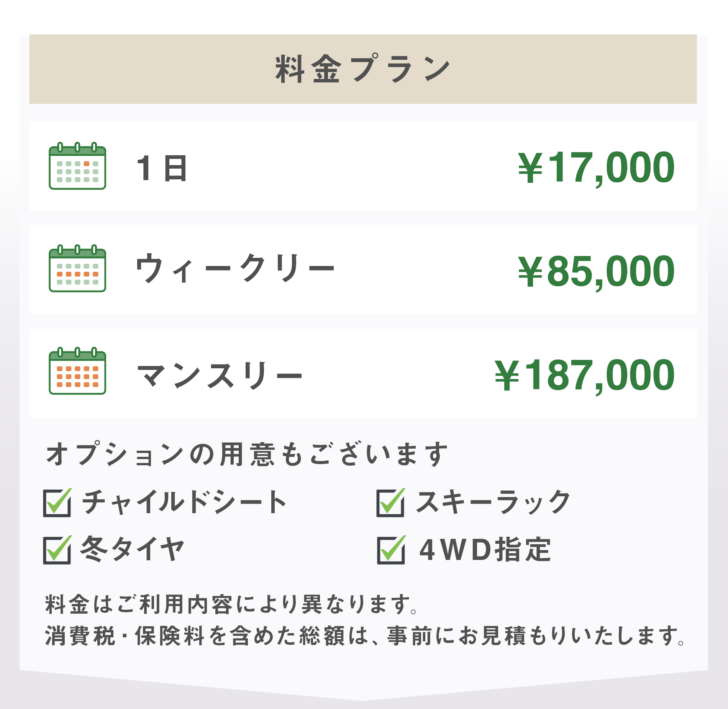Click the オプションの用意もございます heading
This screenshot has width=728, height=709.
pos(247,454)
